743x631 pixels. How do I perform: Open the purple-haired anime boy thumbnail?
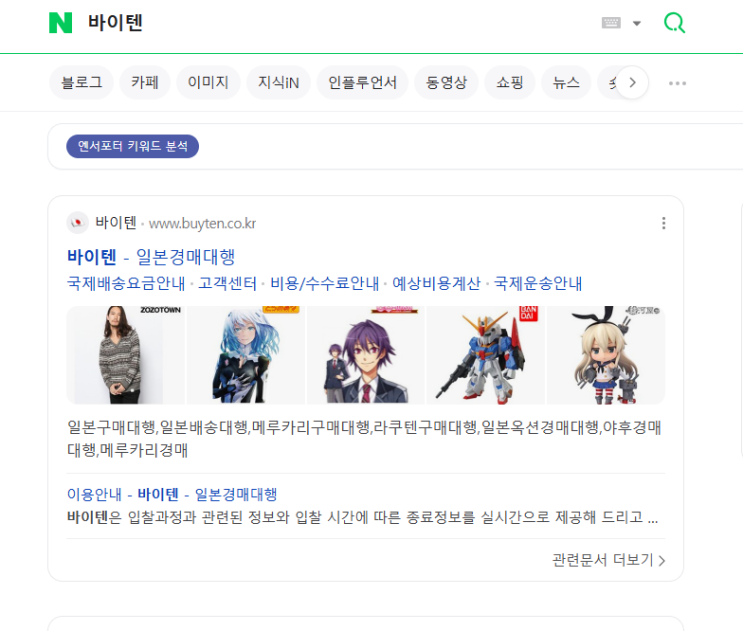click(366, 355)
